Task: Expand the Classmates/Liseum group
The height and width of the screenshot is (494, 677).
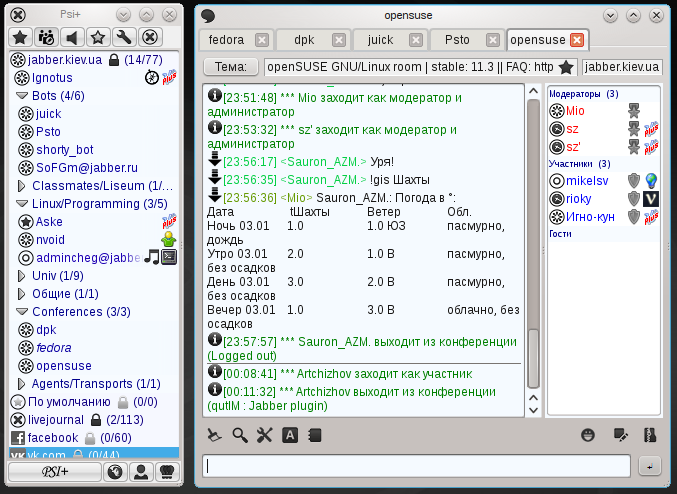Action: [x=21, y=186]
